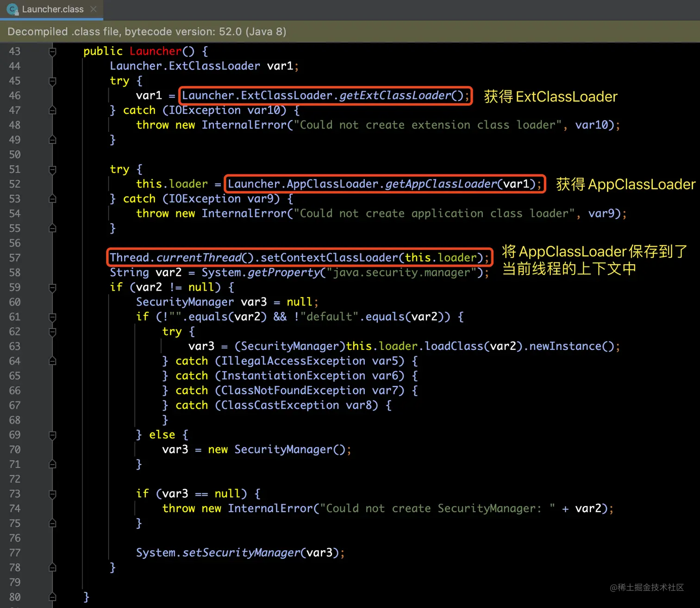Collapse the inner try fold at line 62
Viewport: 700px width, 608px height.
coord(52,332)
